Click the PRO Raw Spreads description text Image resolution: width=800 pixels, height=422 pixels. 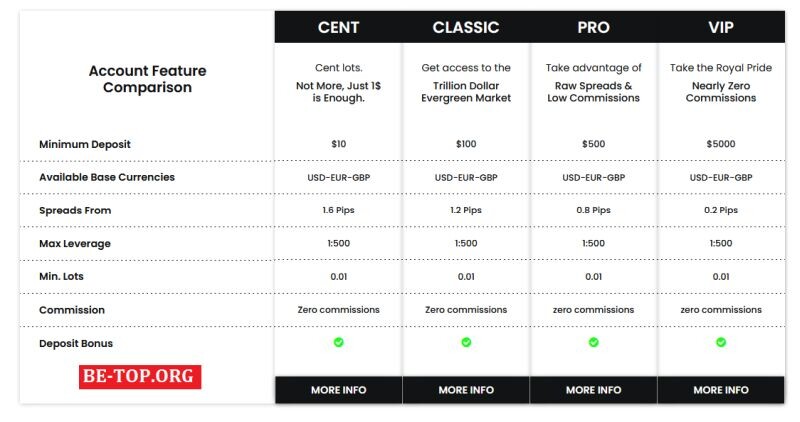pyautogui.click(x=593, y=92)
